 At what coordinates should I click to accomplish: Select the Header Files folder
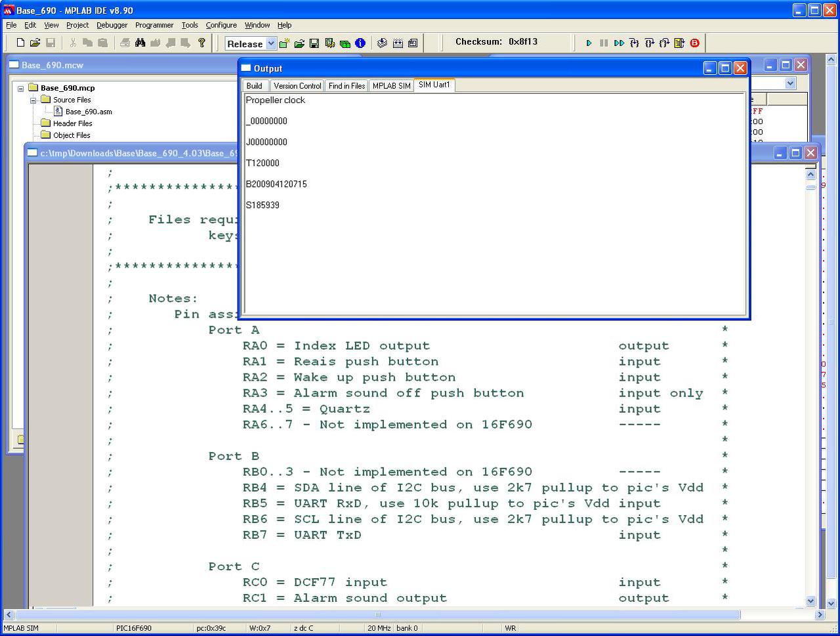coord(72,123)
